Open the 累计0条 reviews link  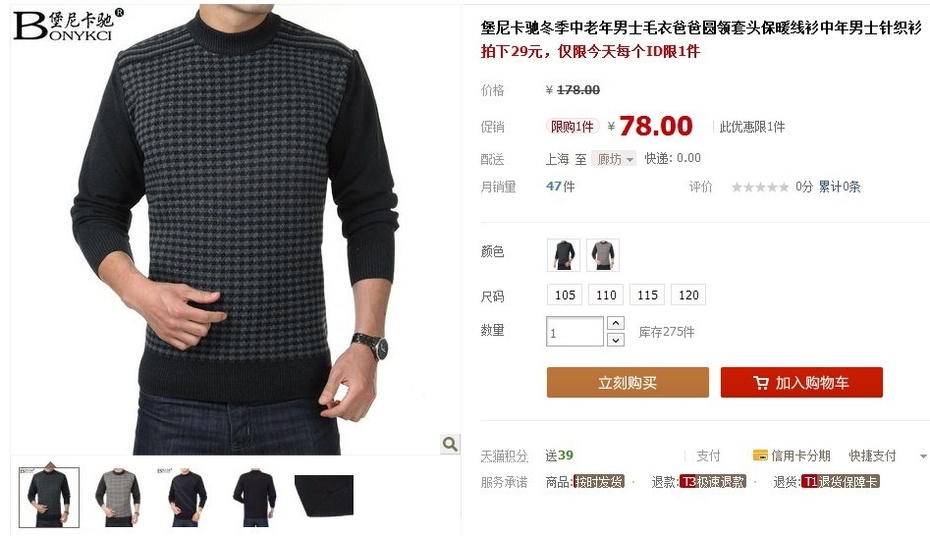[839, 187]
